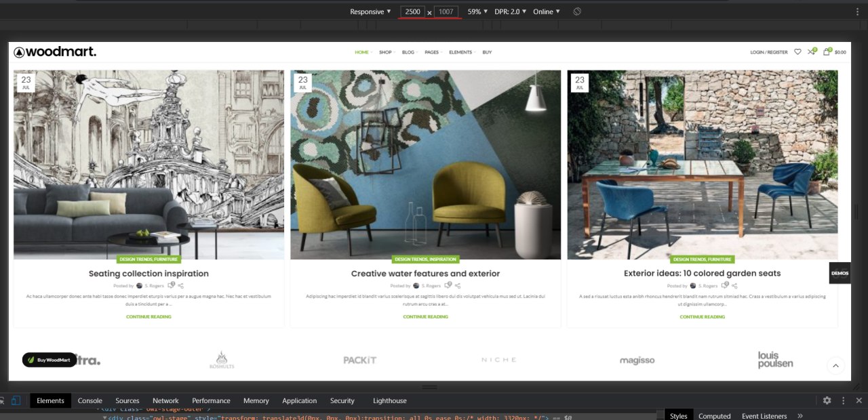Open the DPR 2.0 dropdown
This screenshot has width=868, height=420.
(509, 12)
